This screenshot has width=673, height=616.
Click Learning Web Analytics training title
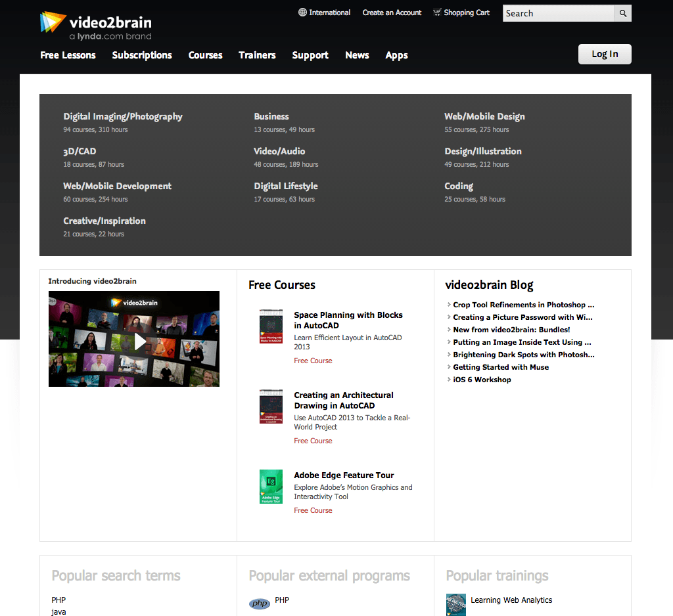(511, 600)
